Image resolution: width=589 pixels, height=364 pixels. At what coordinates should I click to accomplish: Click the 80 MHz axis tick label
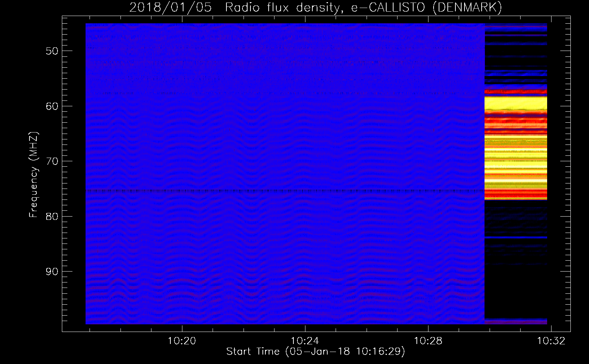(52, 217)
